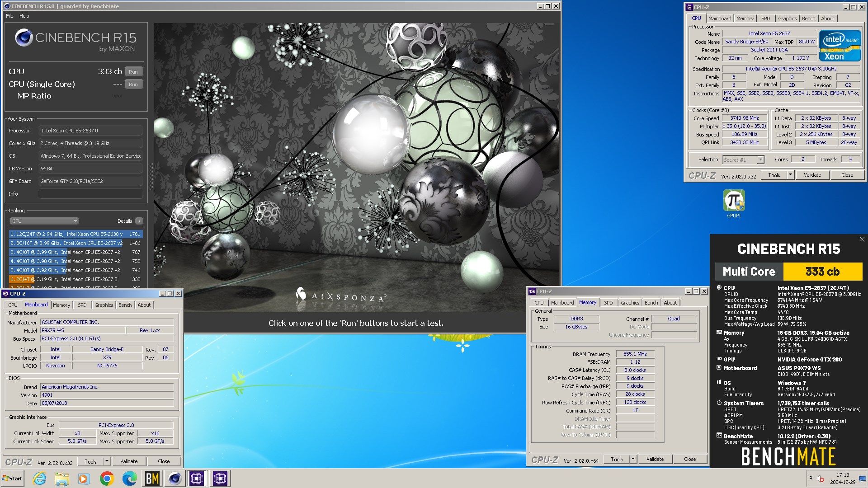Click Close button in top-right CPU-Z

tap(847, 175)
